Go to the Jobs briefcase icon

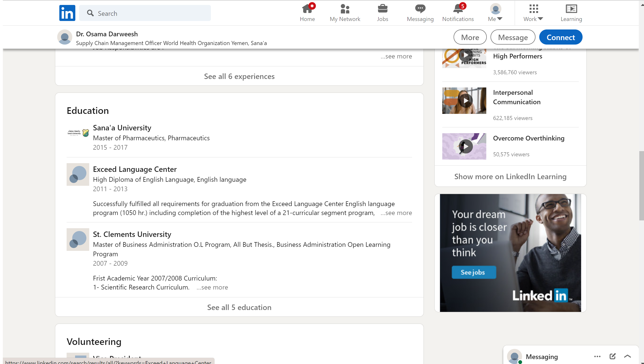pyautogui.click(x=382, y=9)
